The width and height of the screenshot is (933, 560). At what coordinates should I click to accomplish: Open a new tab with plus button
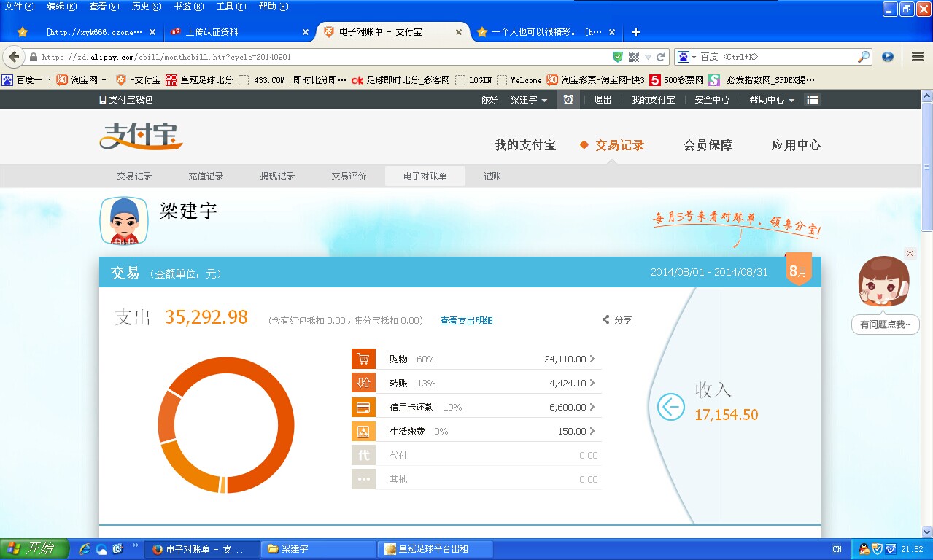point(636,32)
